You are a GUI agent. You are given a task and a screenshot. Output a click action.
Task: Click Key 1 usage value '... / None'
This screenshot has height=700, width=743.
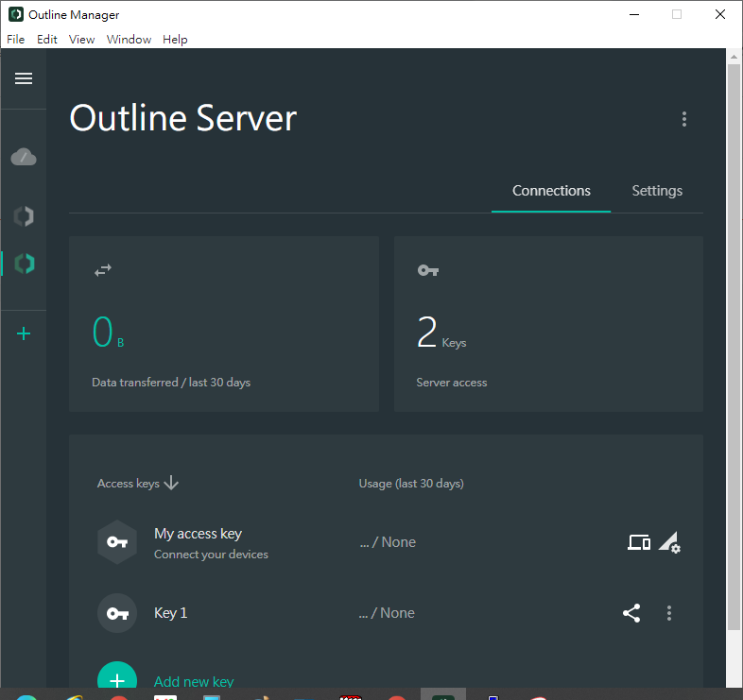pos(387,613)
